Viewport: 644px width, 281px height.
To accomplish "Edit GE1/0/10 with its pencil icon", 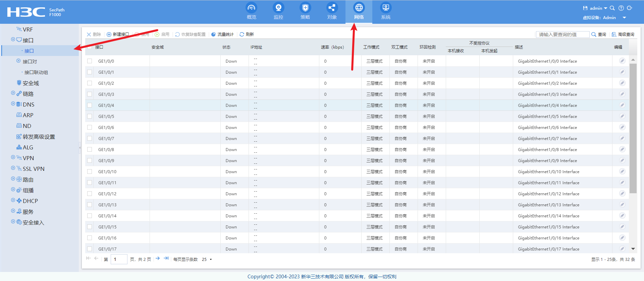I will (622, 171).
